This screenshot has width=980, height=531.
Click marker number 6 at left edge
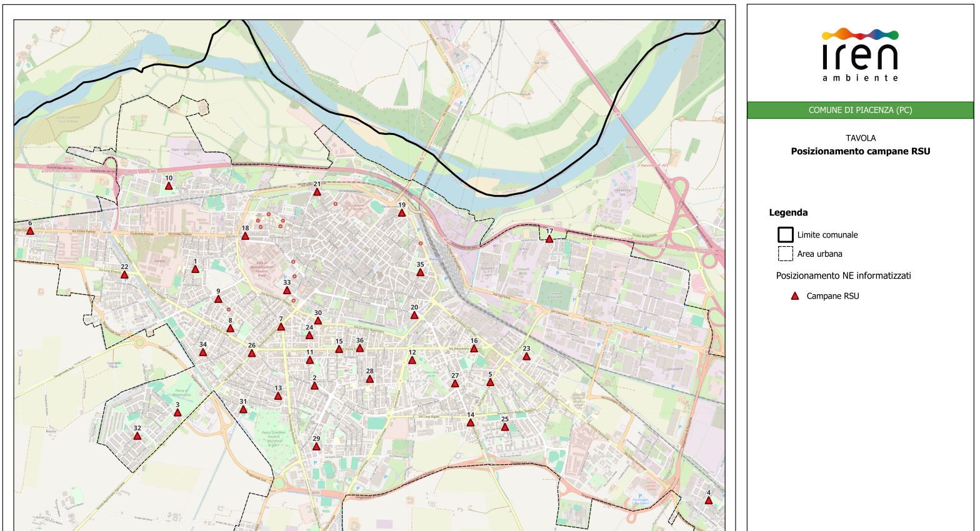click(x=30, y=231)
